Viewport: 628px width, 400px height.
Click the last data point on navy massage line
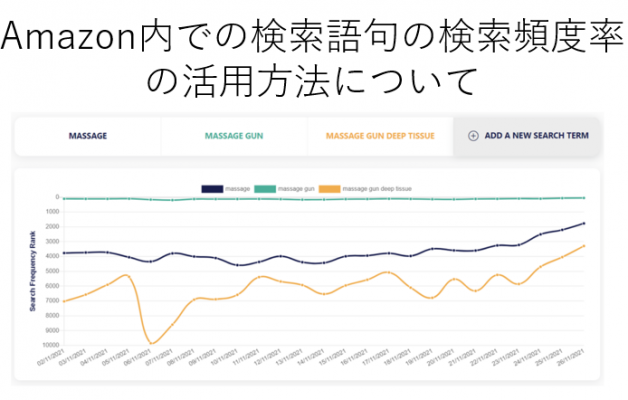(583, 223)
